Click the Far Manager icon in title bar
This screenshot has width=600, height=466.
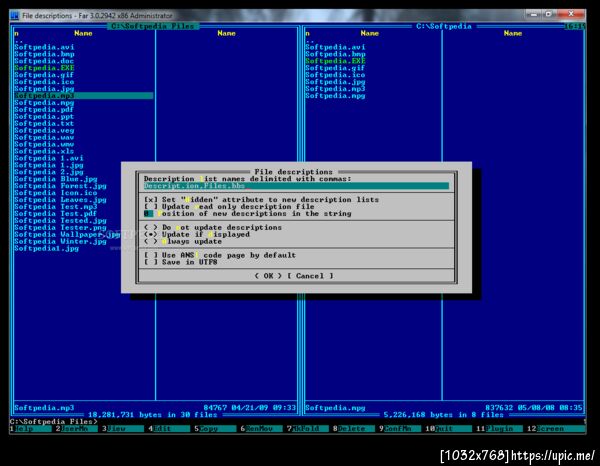tap(15, 16)
